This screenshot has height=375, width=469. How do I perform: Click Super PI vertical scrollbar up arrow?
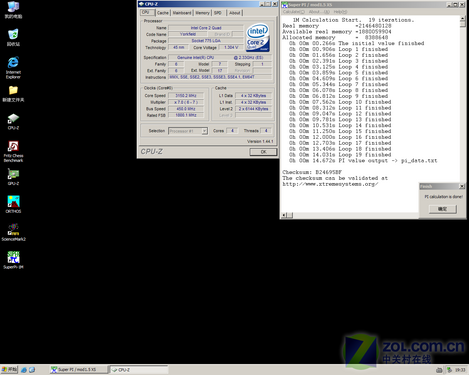[x=463, y=18]
